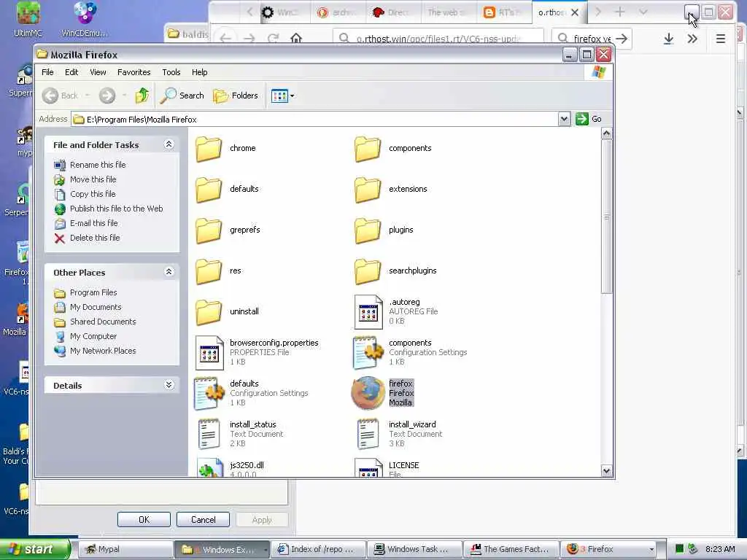Click OK button in background dialog

[144, 519]
